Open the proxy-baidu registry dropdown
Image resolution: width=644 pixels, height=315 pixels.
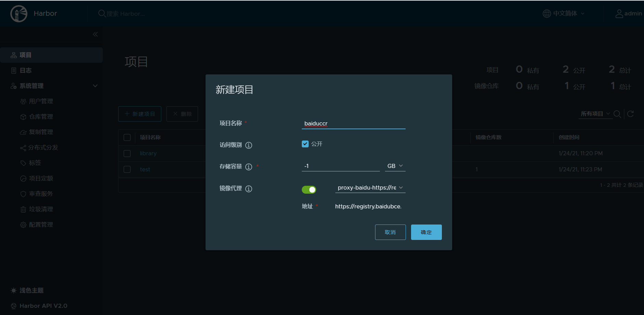point(370,188)
